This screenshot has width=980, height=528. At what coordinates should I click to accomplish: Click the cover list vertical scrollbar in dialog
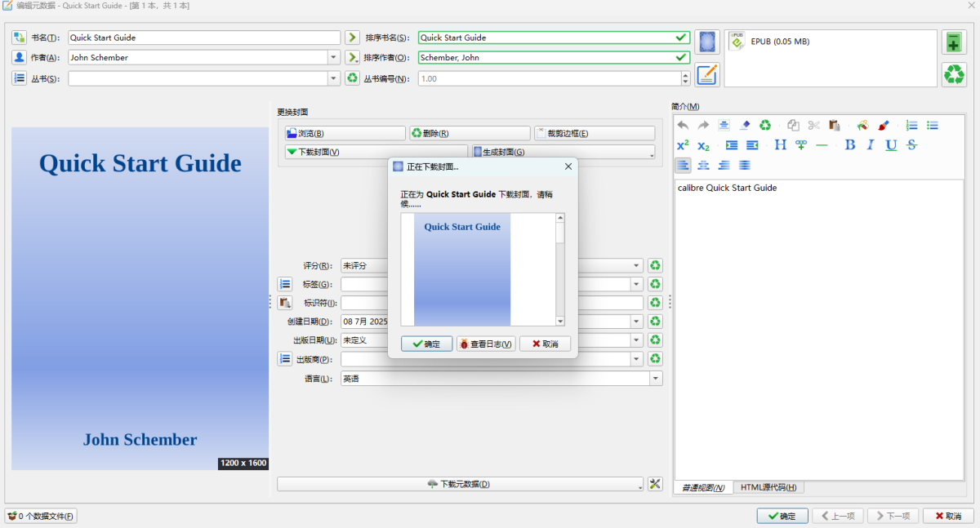[x=560, y=269]
